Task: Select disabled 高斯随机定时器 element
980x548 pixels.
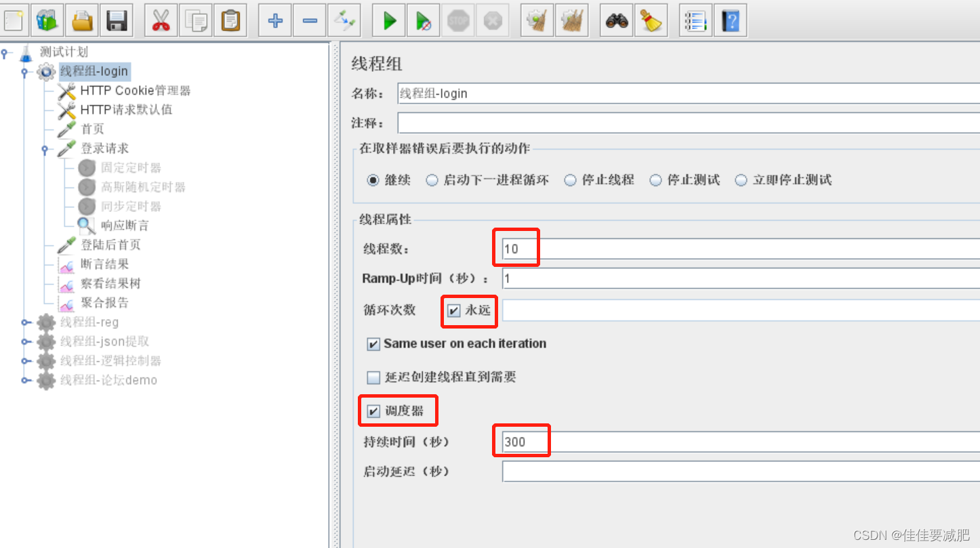Action: (143, 187)
